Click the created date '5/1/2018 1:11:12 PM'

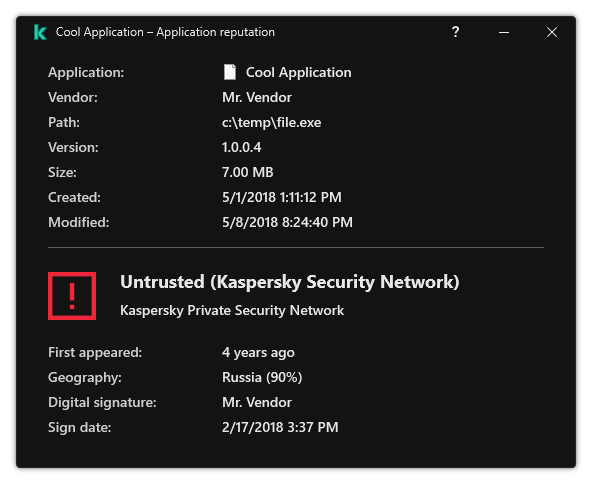tap(282, 197)
